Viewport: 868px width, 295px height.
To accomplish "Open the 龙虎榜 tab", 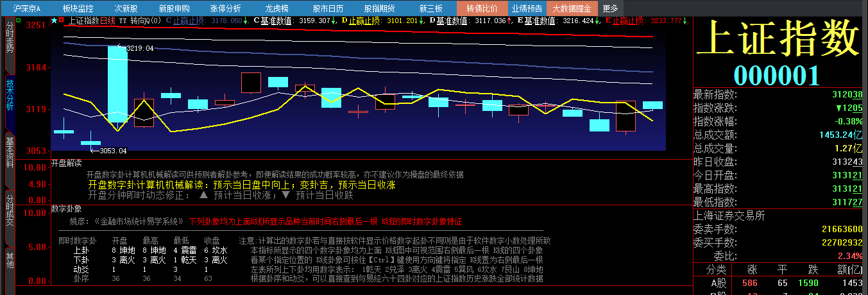I will [278, 8].
